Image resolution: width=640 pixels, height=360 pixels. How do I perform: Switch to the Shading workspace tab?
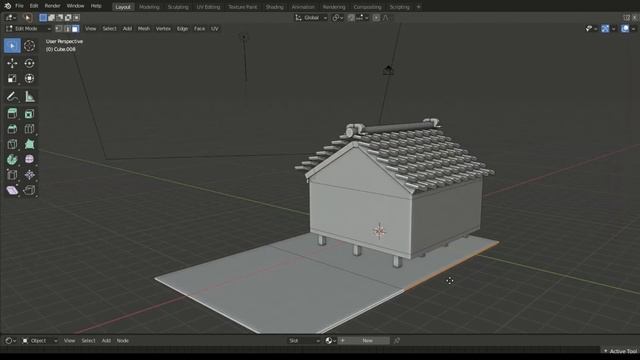tap(274, 7)
